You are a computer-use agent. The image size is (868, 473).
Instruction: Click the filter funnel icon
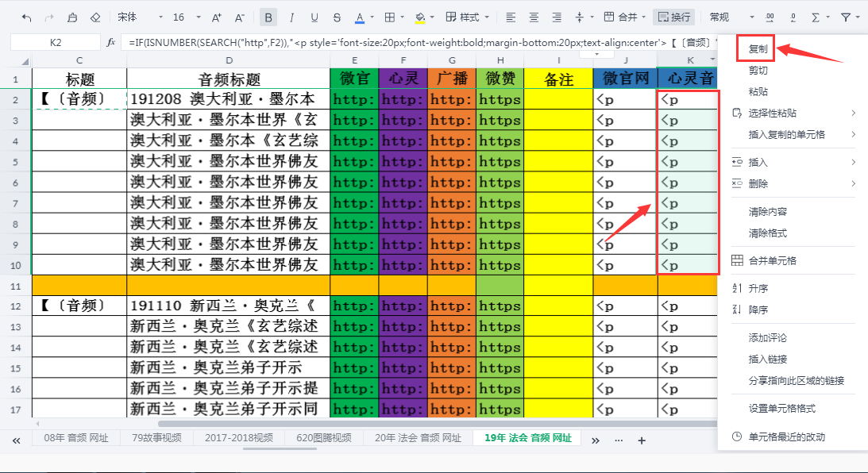[x=845, y=17]
